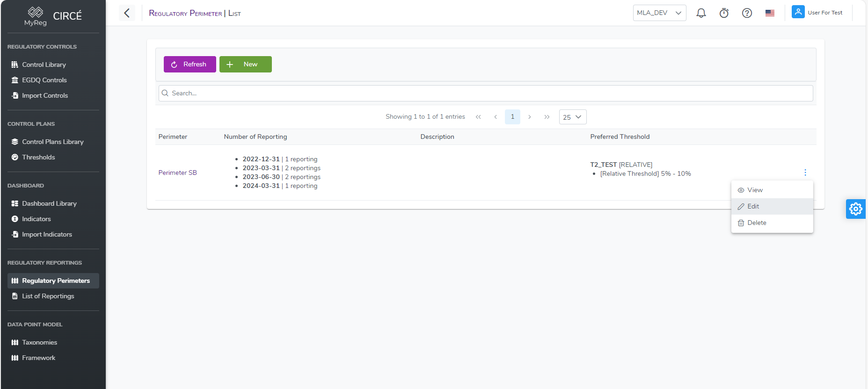Navigate to List of Reportings
This screenshot has width=868, height=389.
(x=48, y=296)
